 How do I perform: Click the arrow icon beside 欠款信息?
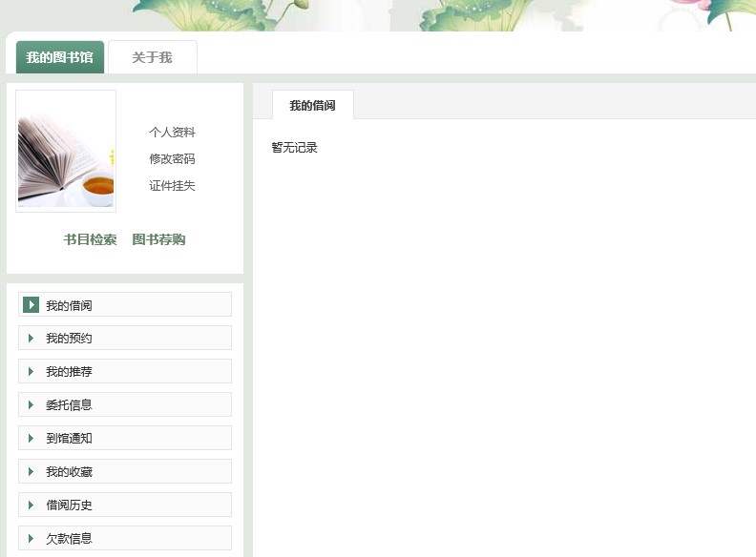[x=31, y=539]
